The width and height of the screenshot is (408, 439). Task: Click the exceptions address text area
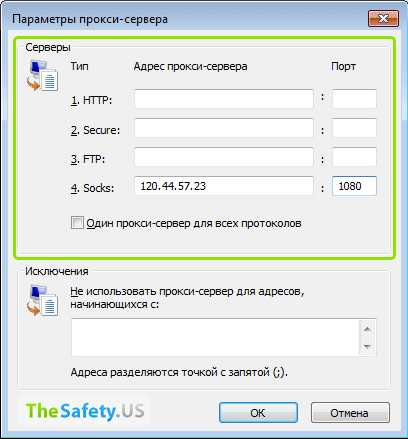215,337
